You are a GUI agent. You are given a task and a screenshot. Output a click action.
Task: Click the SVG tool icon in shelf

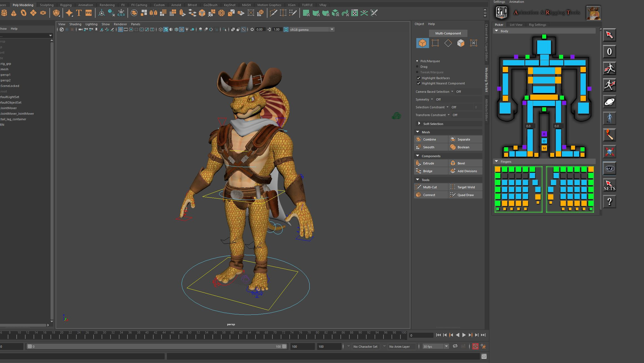[x=89, y=13]
